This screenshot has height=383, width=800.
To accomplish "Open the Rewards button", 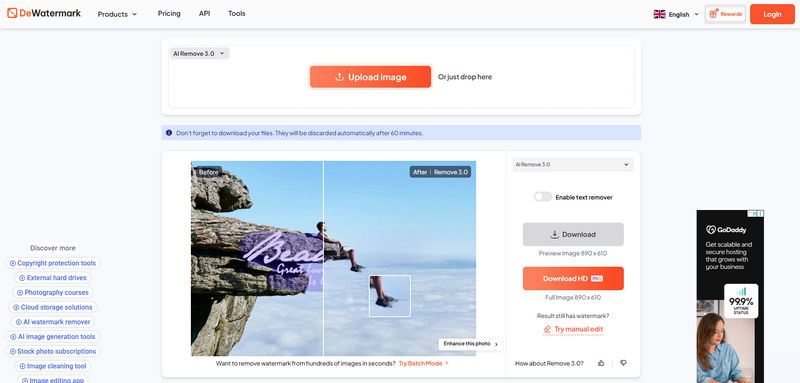I will [725, 14].
